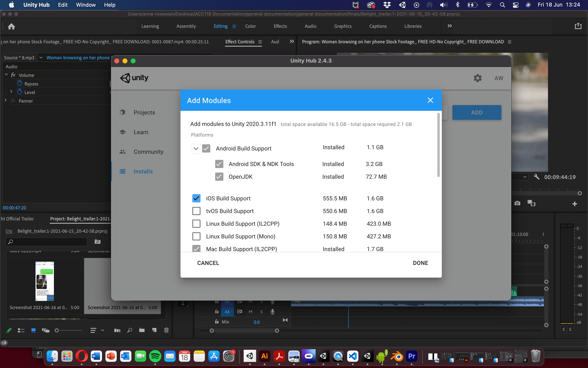
Task: Uncheck iOS Build Support
Action: (196, 198)
